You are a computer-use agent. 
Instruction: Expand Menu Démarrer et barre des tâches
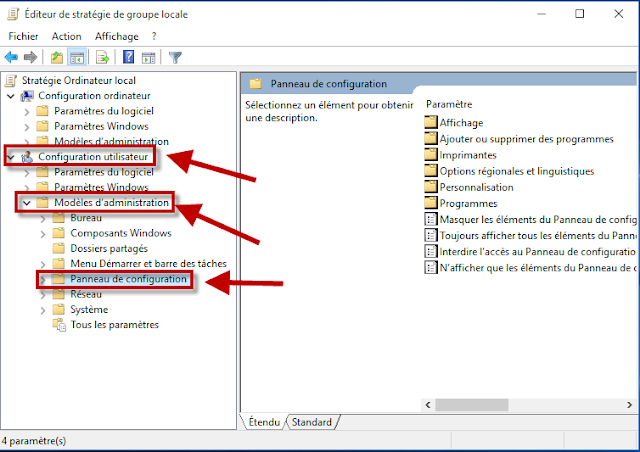tap(43, 264)
